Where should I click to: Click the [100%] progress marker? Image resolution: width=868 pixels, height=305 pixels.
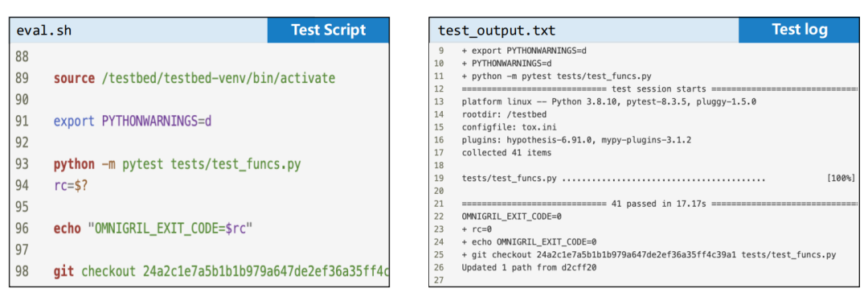(x=841, y=178)
